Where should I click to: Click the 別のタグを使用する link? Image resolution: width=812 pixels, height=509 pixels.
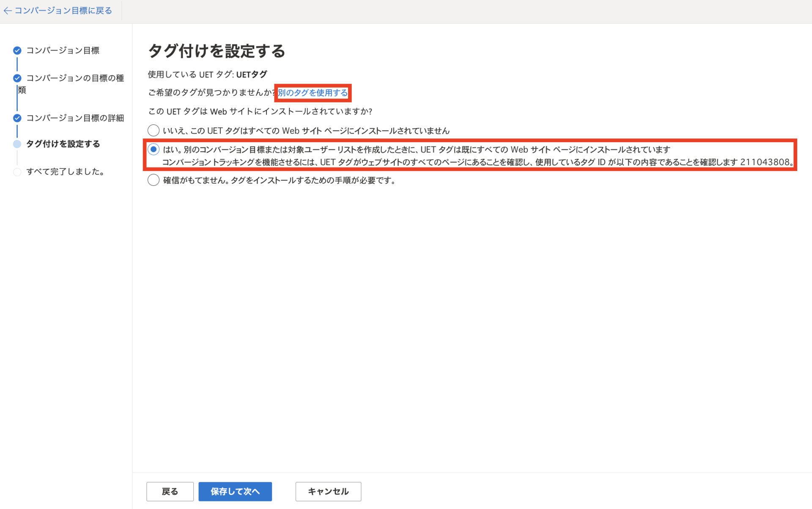(313, 93)
